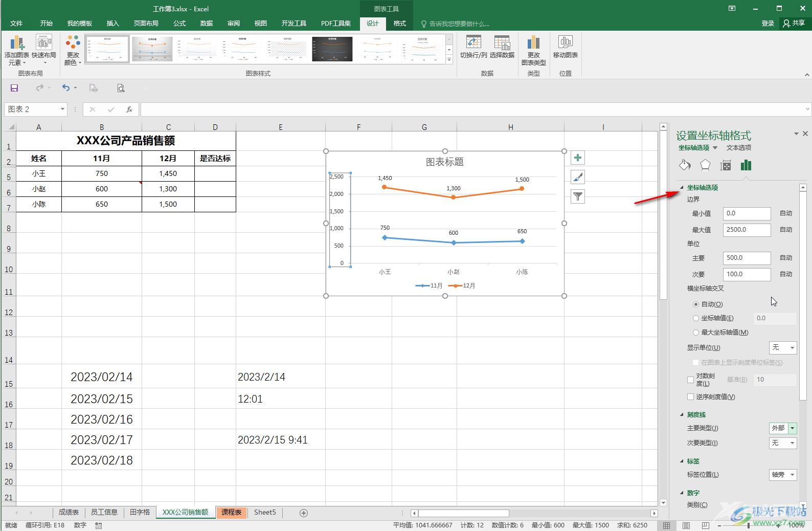The width and height of the screenshot is (812, 531).
Task: Select Maximum axis value radio button
Action: (x=696, y=333)
